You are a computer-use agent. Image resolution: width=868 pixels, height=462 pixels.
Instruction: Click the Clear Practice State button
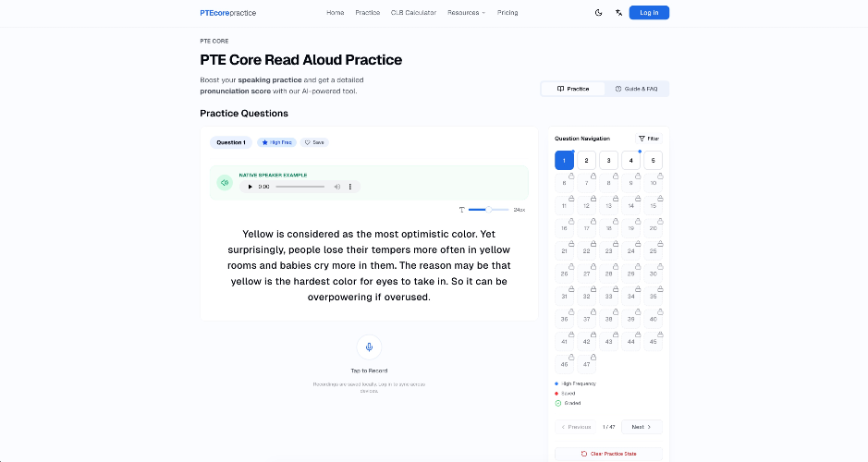click(x=608, y=454)
